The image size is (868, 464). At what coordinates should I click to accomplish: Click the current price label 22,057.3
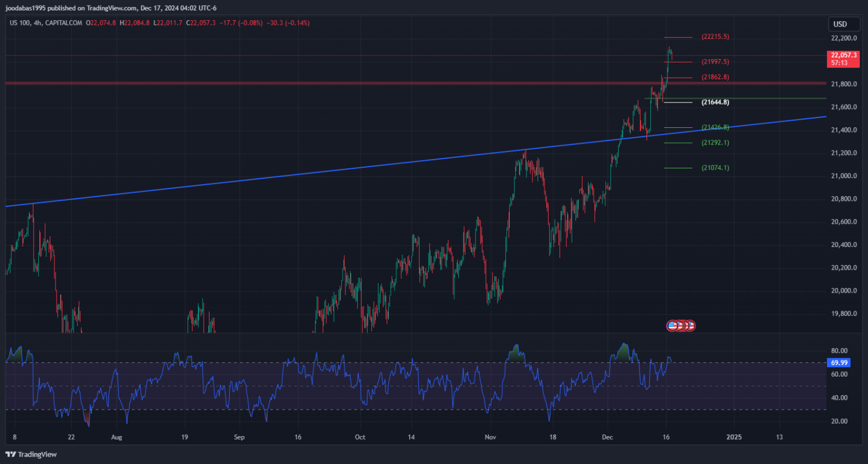point(843,55)
